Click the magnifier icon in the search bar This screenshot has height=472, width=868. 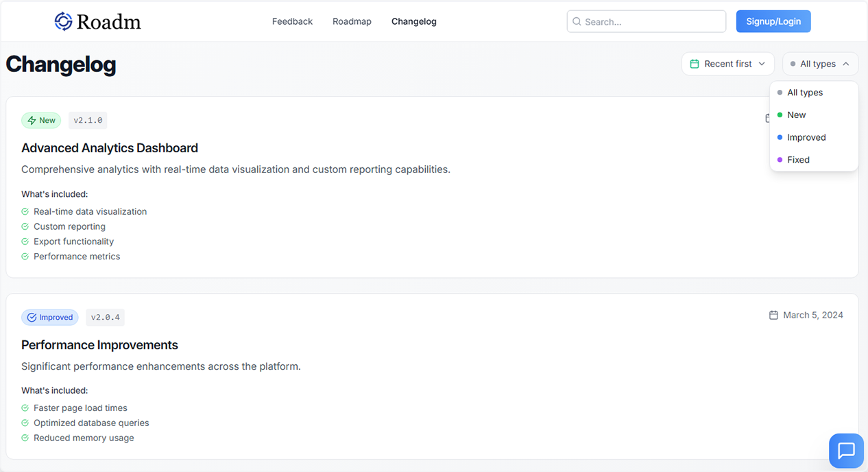[577, 21]
